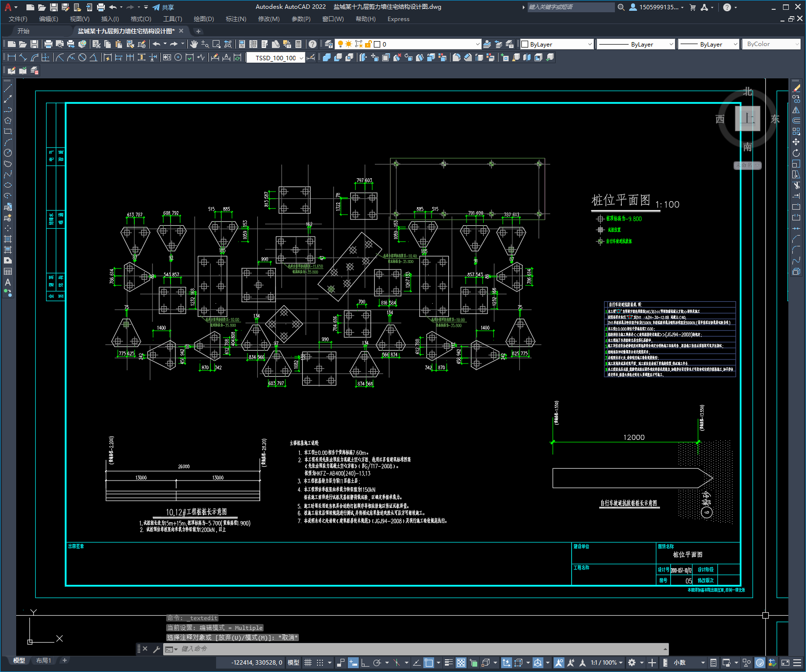Click the Undo arrow in quick access toolbar

[113, 7]
